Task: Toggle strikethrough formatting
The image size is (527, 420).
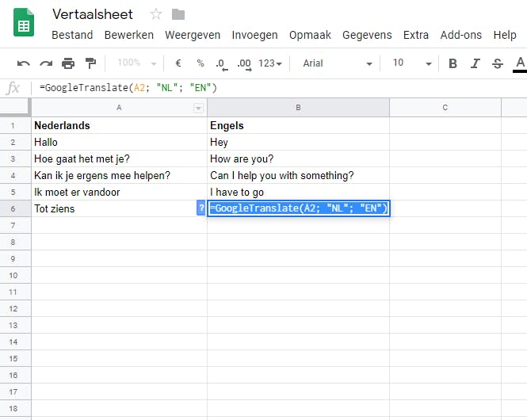Action: click(x=497, y=63)
